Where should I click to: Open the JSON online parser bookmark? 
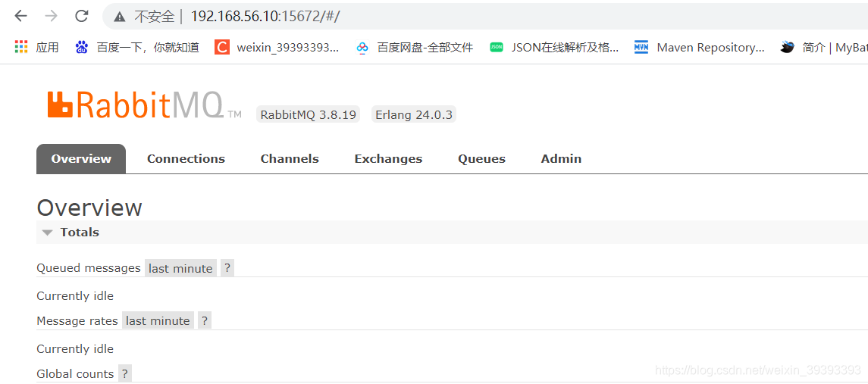(x=554, y=48)
